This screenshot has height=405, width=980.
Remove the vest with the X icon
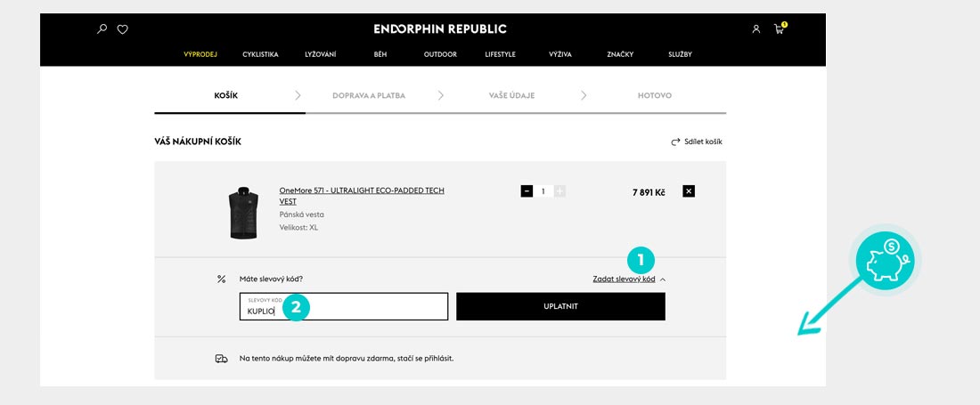[x=689, y=191]
